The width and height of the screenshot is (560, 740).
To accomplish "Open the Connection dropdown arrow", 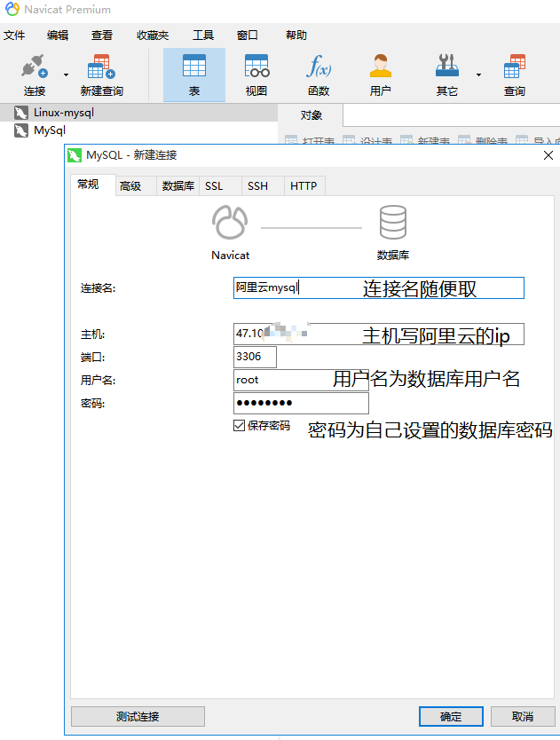I will tap(66, 75).
